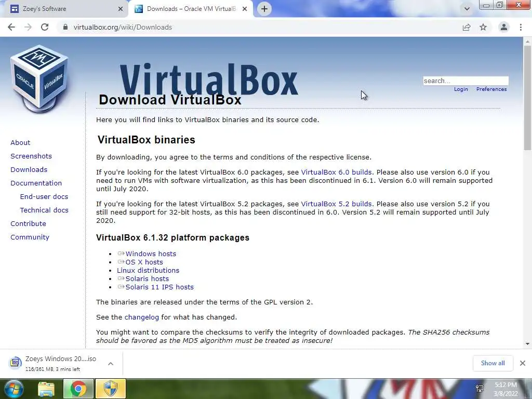Follow the VirtualBox 5.2 builds link
This screenshot has height=399, width=532.
(x=336, y=204)
